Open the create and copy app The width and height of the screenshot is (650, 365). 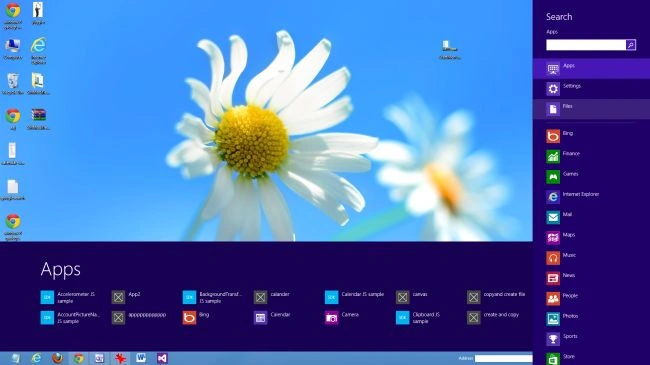(x=493, y=318)
